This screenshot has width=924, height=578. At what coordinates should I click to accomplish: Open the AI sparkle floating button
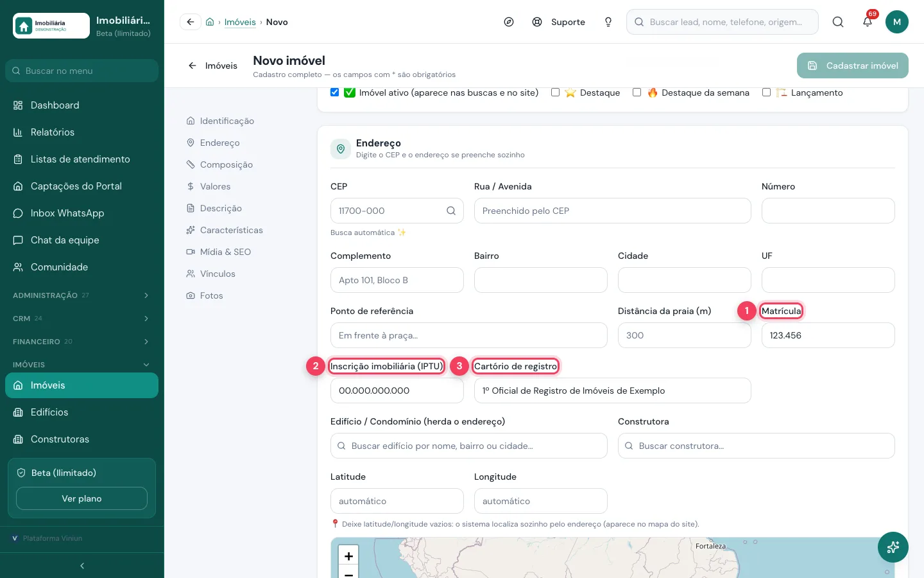(893, 547)
